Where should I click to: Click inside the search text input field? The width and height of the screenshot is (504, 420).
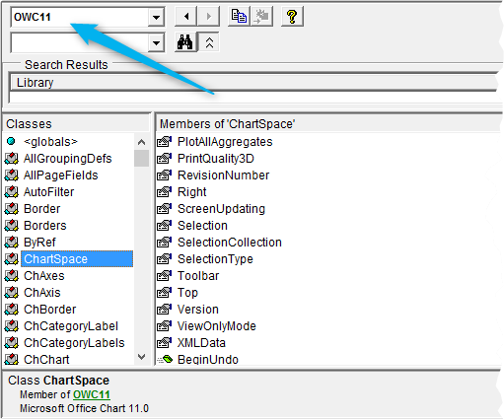tap(79, 42)
